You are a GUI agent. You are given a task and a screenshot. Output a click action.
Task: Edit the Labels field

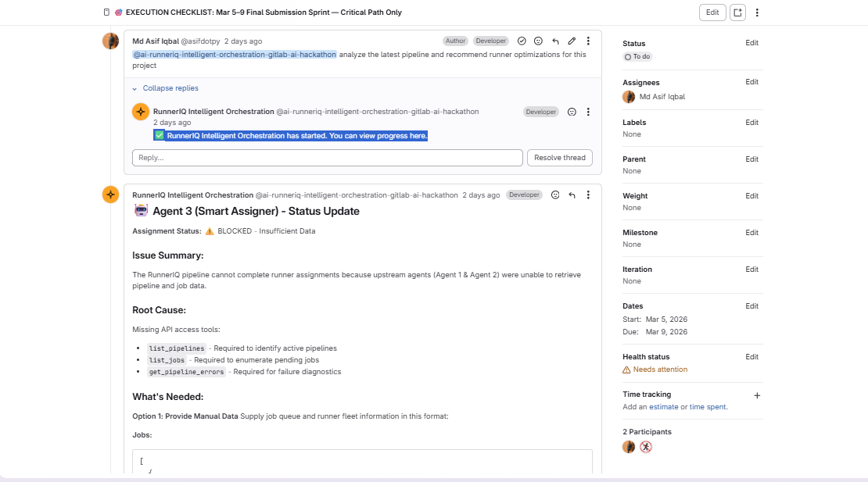pyautogui.click(x=751, y=123)
